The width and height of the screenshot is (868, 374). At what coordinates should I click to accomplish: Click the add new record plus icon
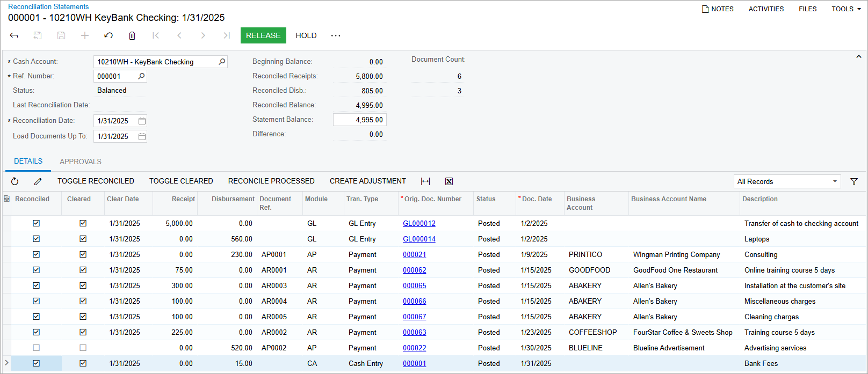pos(85,35)
